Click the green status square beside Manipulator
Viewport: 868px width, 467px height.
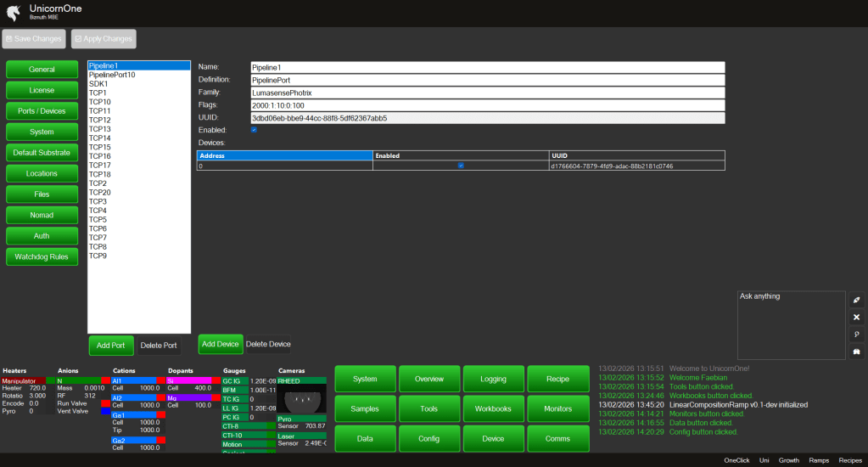pyautogui.click(x=50, y=380)
